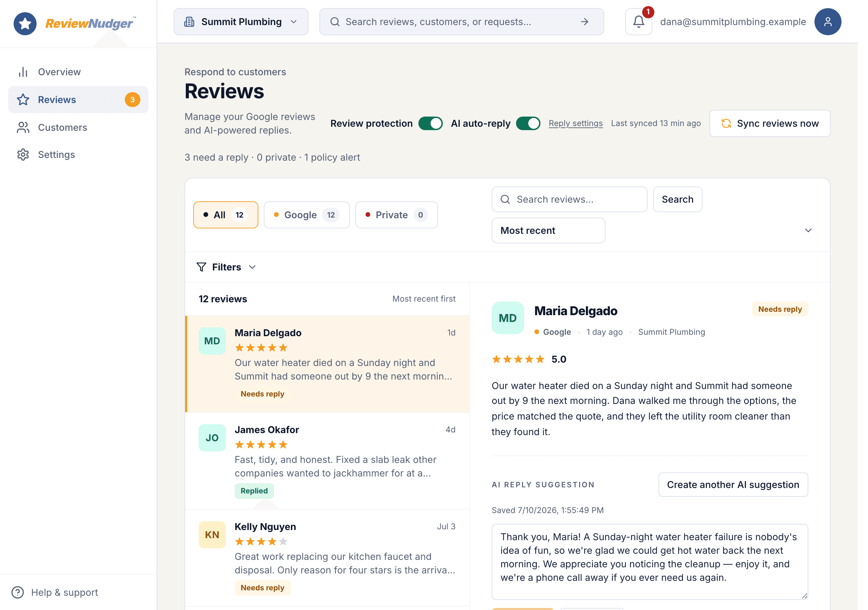Image resolution: width=868 pixels, height=610 pixels.
Task: Click the ReviewNudger star logo
Action: pyautogui.click(x=25, y=23)
